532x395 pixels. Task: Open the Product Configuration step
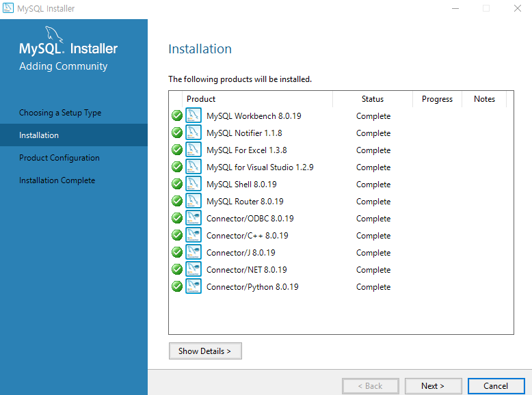click(x=59, y=158)
